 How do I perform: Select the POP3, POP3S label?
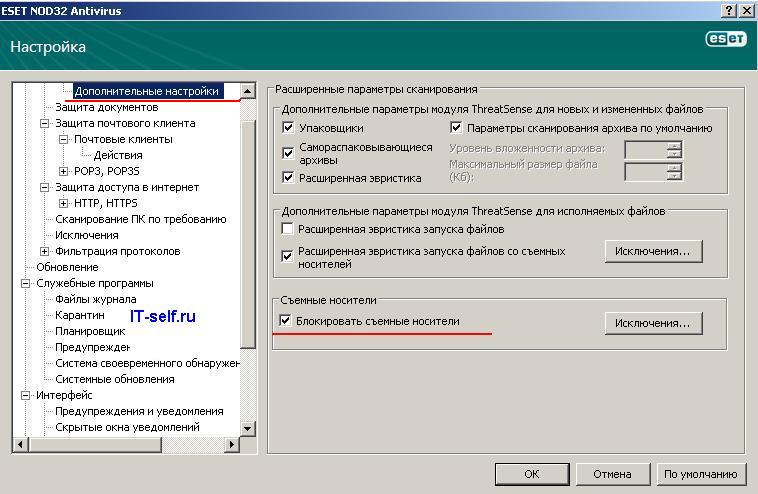106,171
